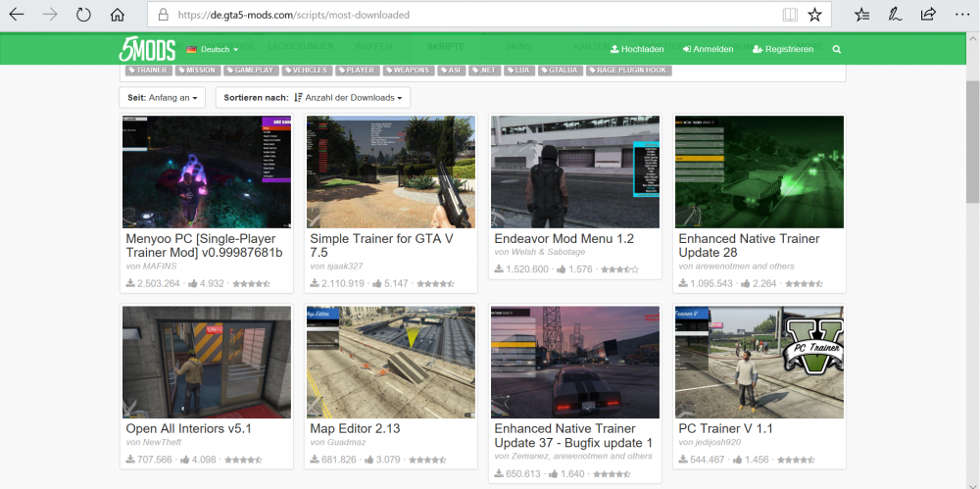The height and width of the screenshot is (489, 980).
Task: Click author name Guadmaz
Action: tap(344, 443)
